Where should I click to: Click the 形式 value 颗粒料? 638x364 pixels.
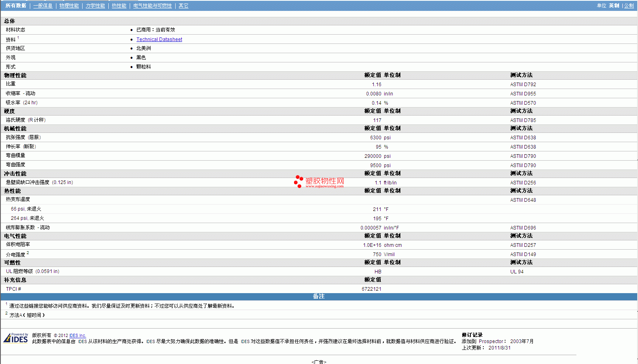(x=143, y=67)
